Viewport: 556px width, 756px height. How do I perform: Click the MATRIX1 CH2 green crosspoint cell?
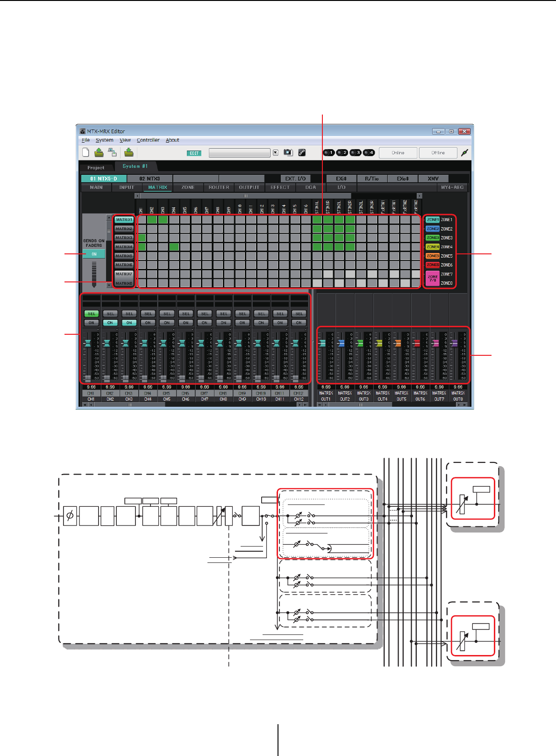click(x=152, y=220)
